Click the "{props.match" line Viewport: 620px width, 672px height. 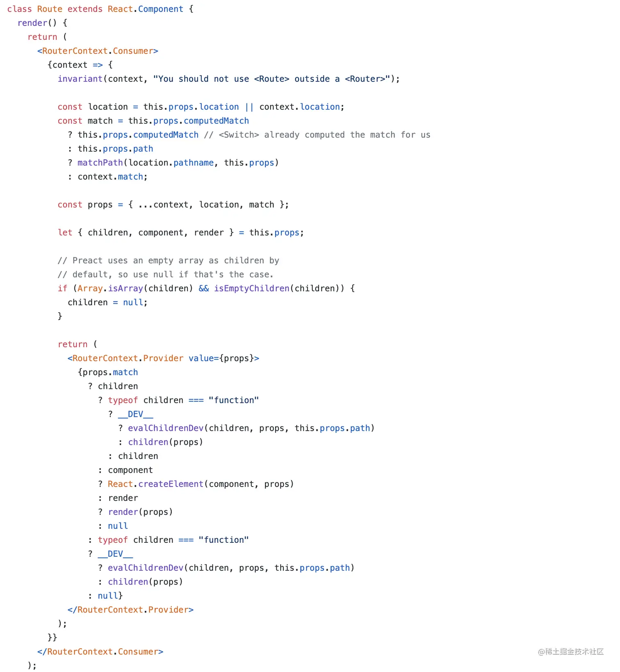point(108,372)
